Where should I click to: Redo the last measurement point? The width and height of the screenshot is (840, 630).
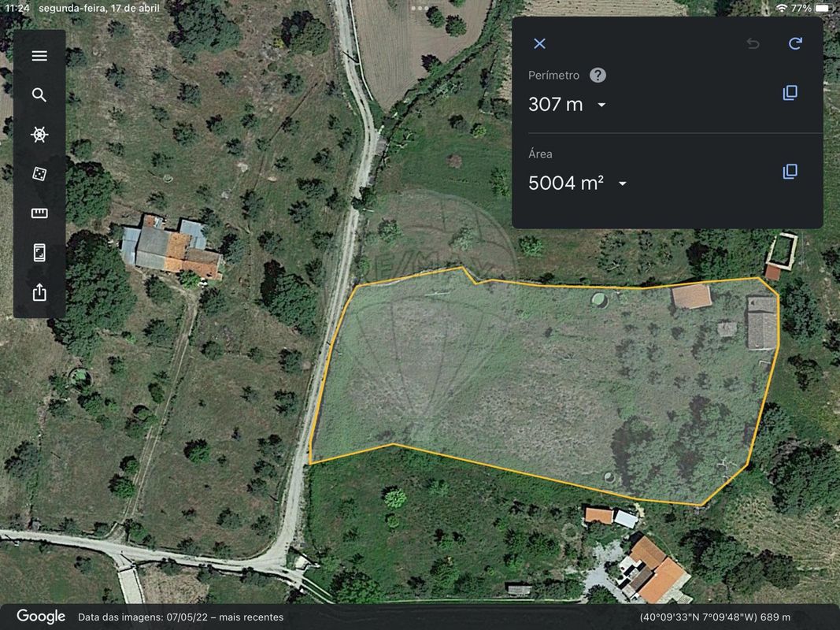(x=795, y=43)
